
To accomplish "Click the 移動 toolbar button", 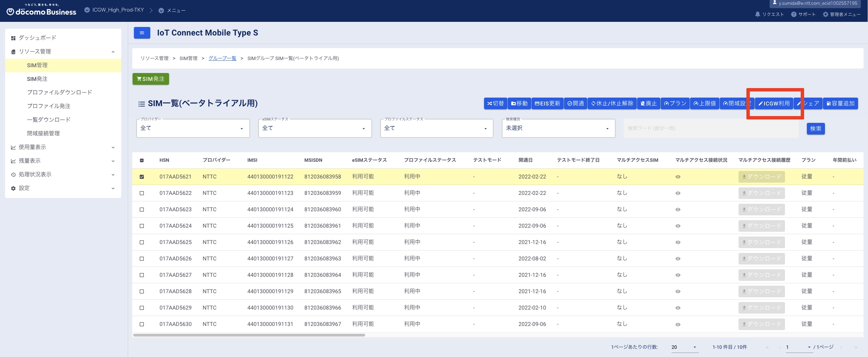I will (x=519, y=103).
